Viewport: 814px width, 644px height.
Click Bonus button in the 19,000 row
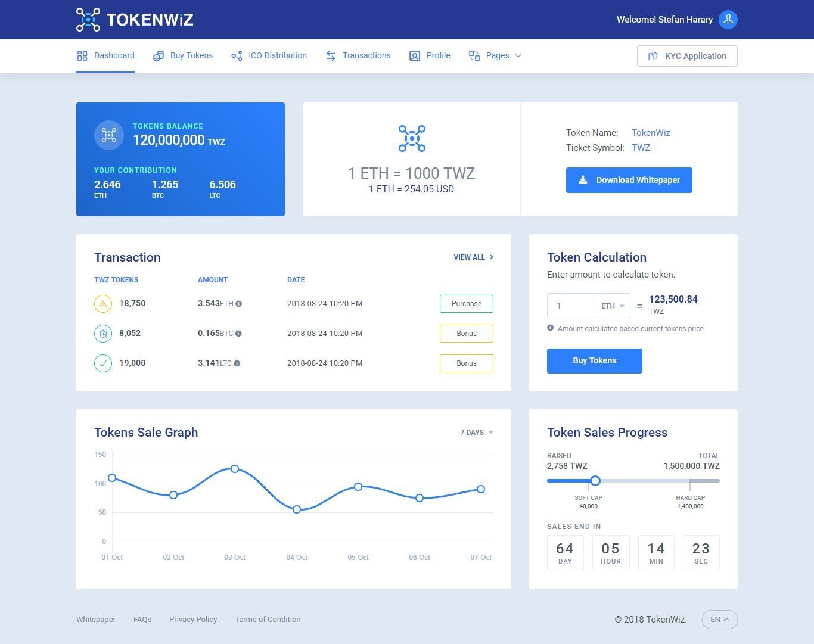pyautogui.click(x=467, y=363)
